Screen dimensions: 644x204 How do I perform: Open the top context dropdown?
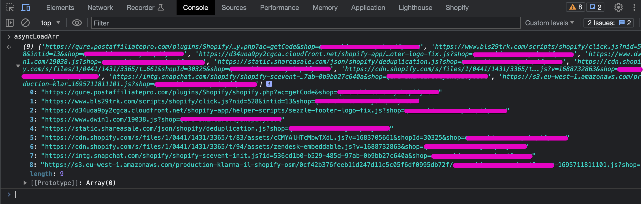pos(51,23)
